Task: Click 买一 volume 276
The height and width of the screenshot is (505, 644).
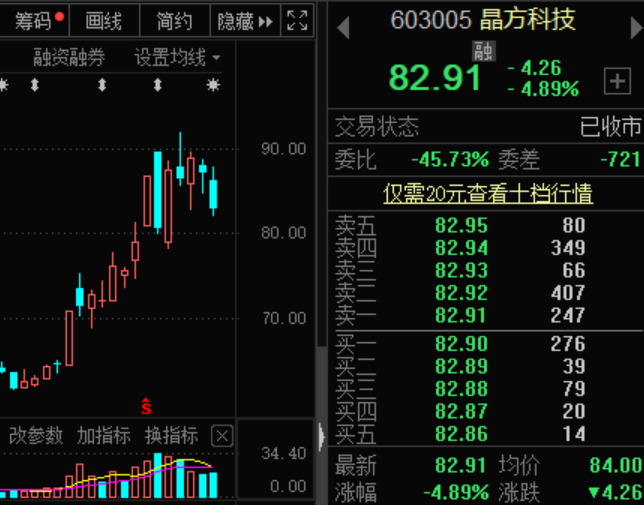Action: (568, 344)
